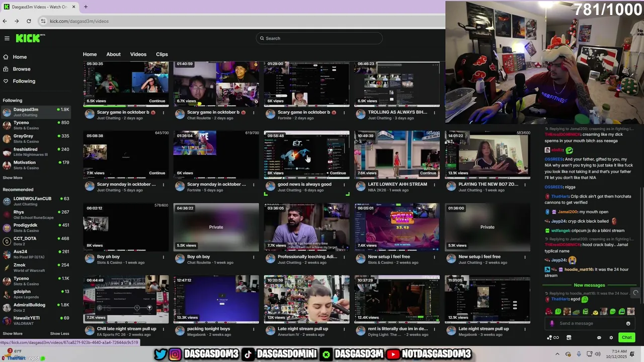Click system tray microphone icon

(579, 354)
